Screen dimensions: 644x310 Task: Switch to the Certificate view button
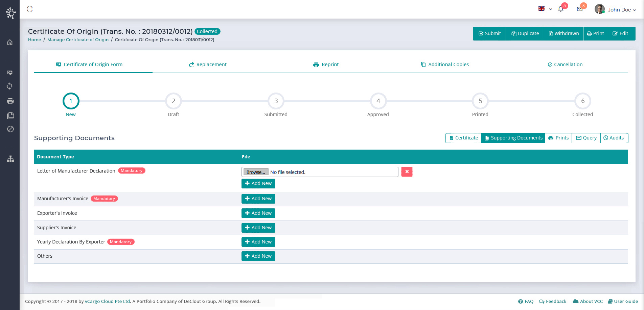[463, 138]
